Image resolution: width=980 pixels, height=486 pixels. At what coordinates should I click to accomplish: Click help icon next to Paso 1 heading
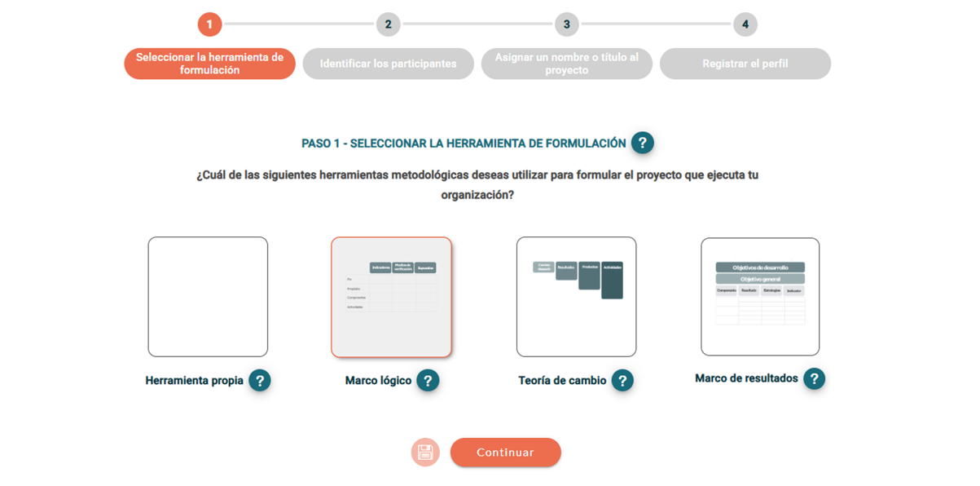click(x=642, y=143)
